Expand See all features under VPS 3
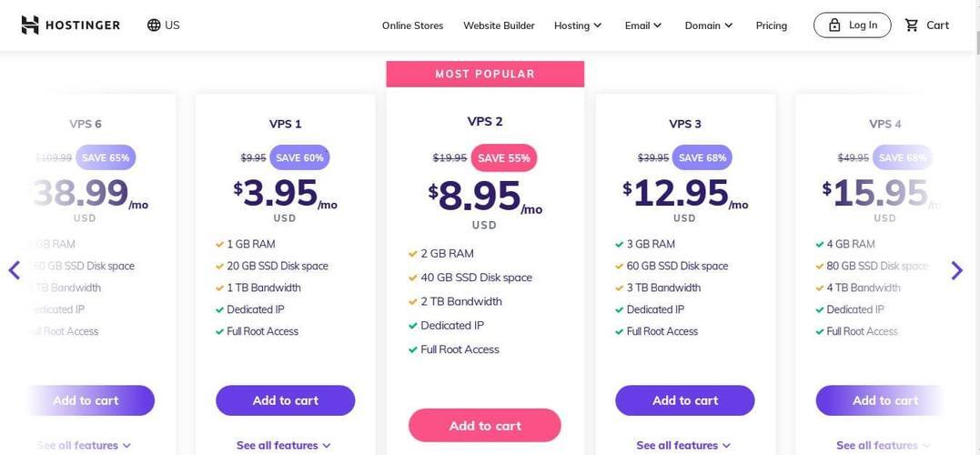The image size is (980, 455). (683, 445)
